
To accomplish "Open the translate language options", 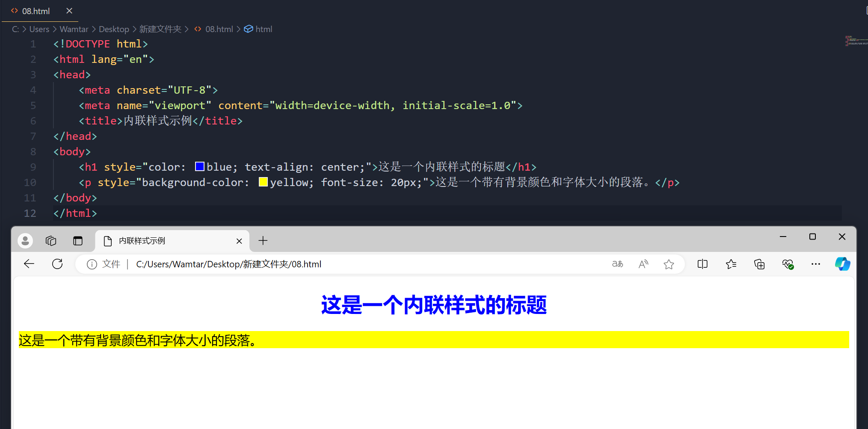I will tap(617, 264).
